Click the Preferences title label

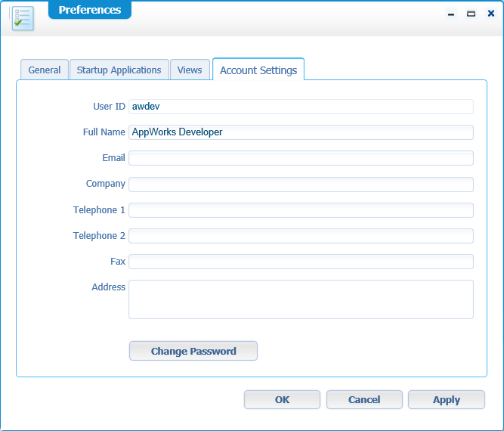(90, 10)
